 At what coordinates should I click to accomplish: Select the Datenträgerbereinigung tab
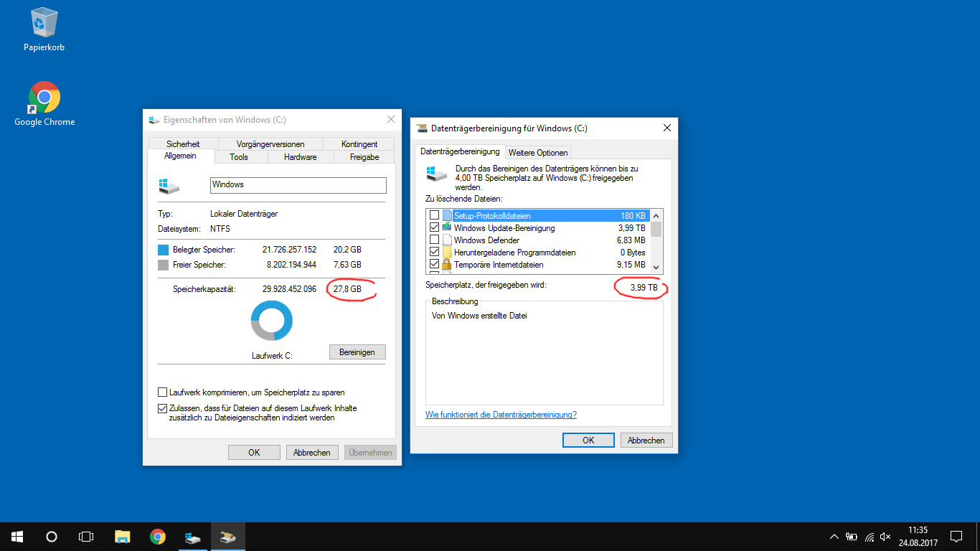(x=460, y=151)
